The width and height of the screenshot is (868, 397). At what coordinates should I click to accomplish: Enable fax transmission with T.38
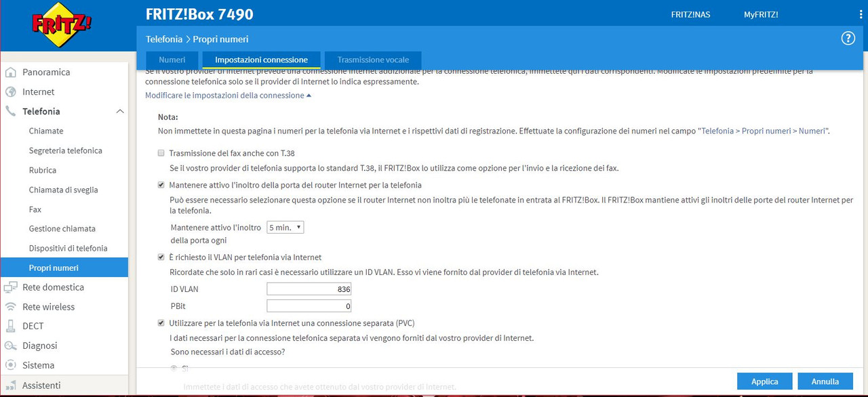point(161,153)
